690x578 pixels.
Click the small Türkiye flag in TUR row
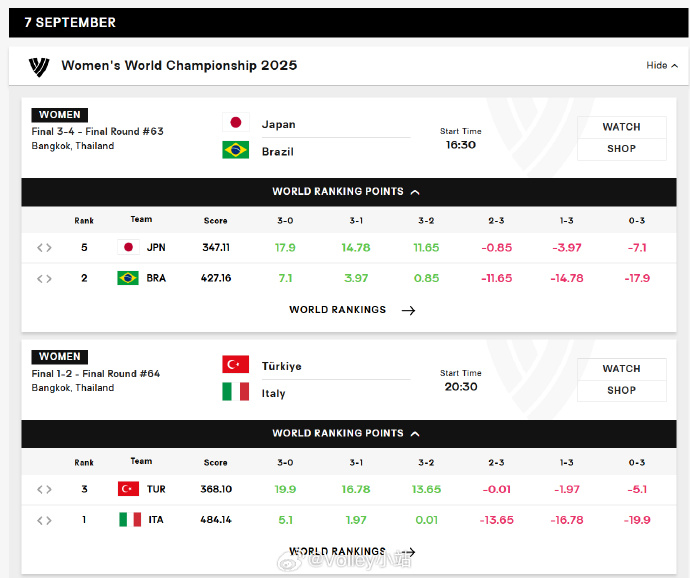[128, 489]
